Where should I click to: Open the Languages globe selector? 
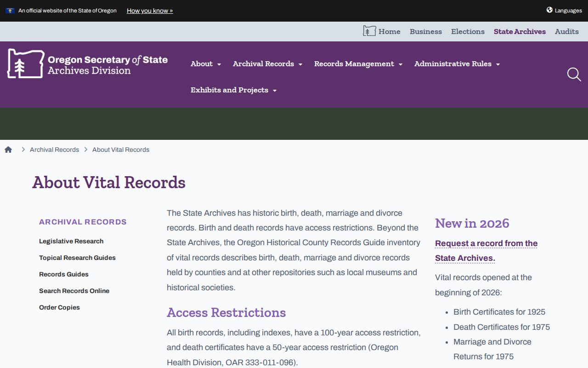point(564,11)
